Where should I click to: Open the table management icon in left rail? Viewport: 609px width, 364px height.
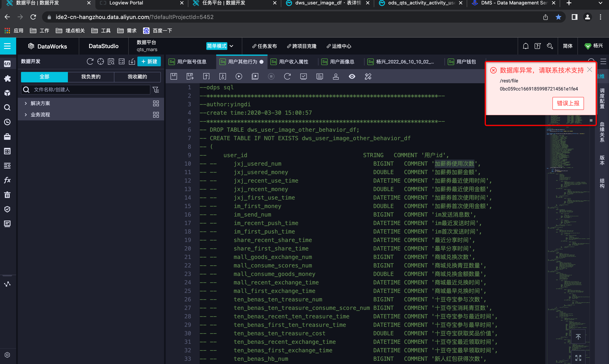click(x=7, y=151)
